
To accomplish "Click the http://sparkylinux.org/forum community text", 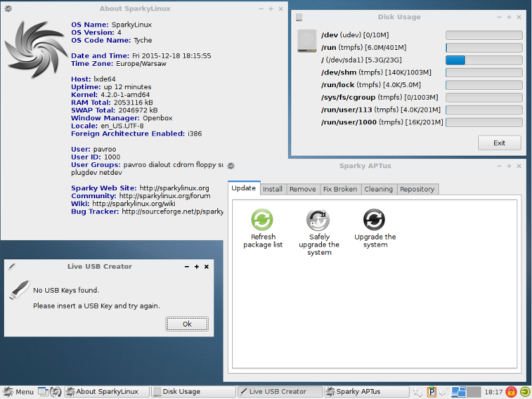I will coord(164,196).
